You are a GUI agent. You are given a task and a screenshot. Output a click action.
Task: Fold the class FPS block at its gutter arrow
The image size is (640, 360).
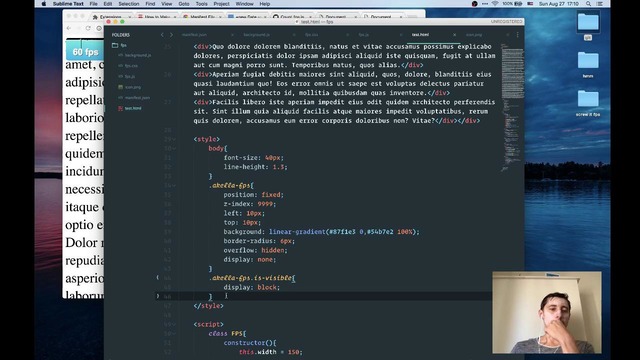pyautogui.click(x=175, y=334)
